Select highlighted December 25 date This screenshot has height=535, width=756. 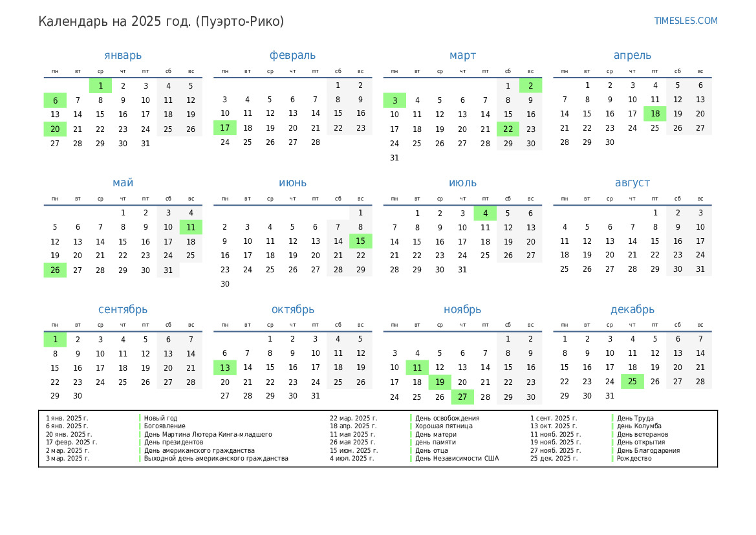[x=632, y=382]
